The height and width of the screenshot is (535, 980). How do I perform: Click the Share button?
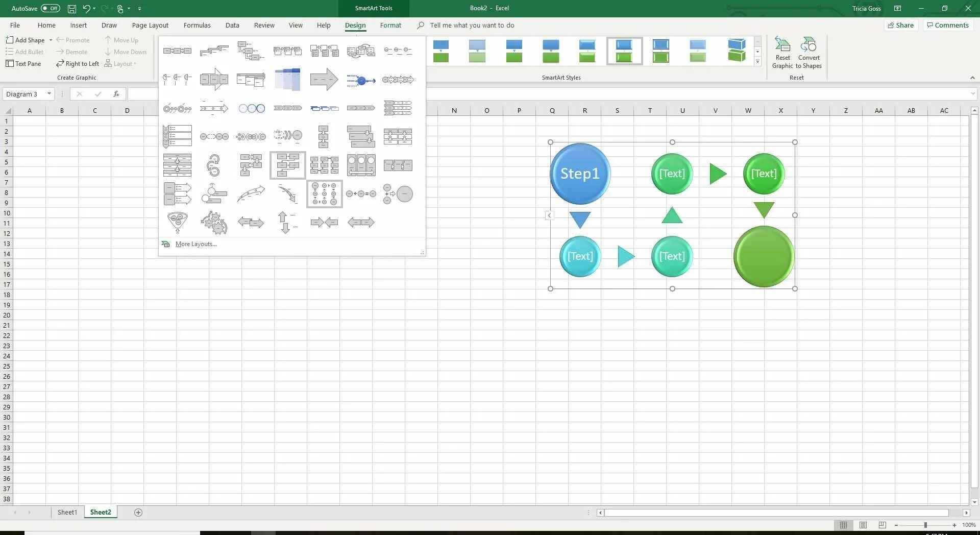point(901,25)
